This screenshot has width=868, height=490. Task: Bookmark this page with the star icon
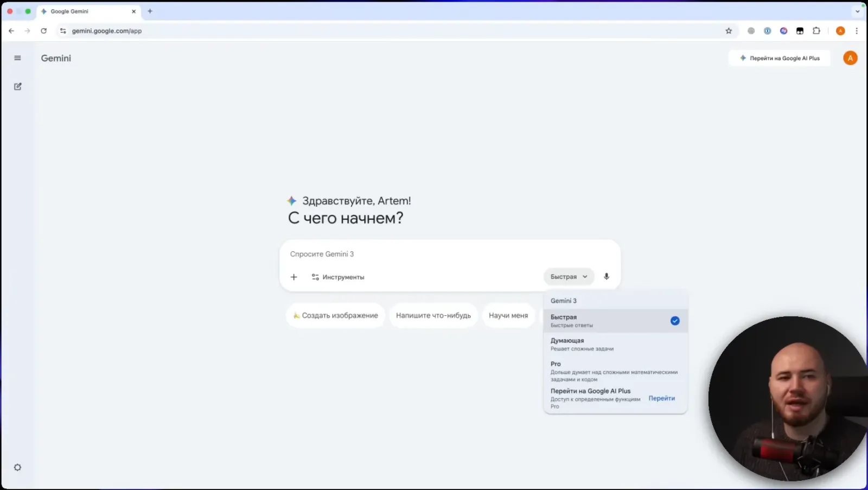pos(729,31)
